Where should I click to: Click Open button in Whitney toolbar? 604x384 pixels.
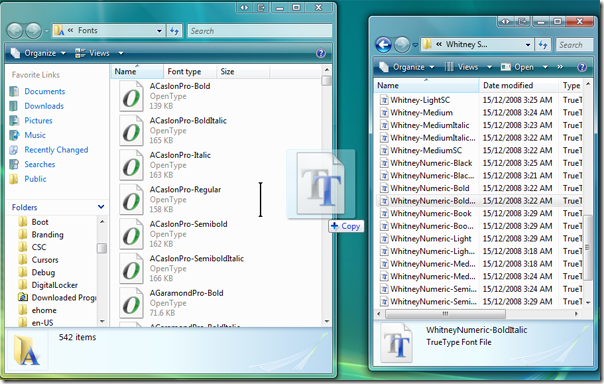(518, 67)
